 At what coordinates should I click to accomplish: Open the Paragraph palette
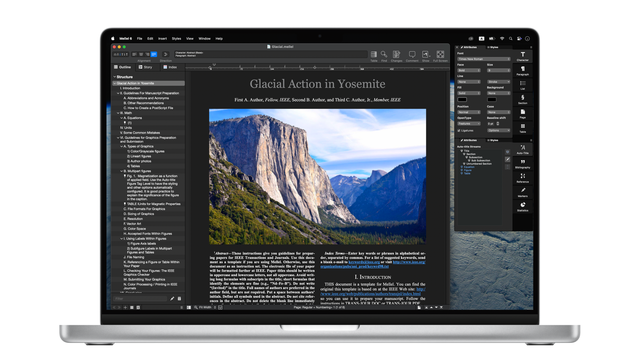tap(523, 71)
